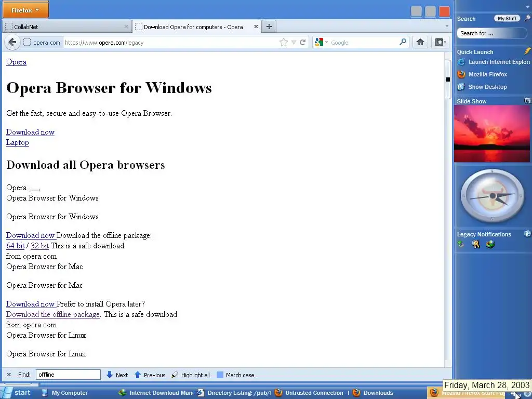Click the sidebar Search for field
532x399 pixels.
point(491,33)
